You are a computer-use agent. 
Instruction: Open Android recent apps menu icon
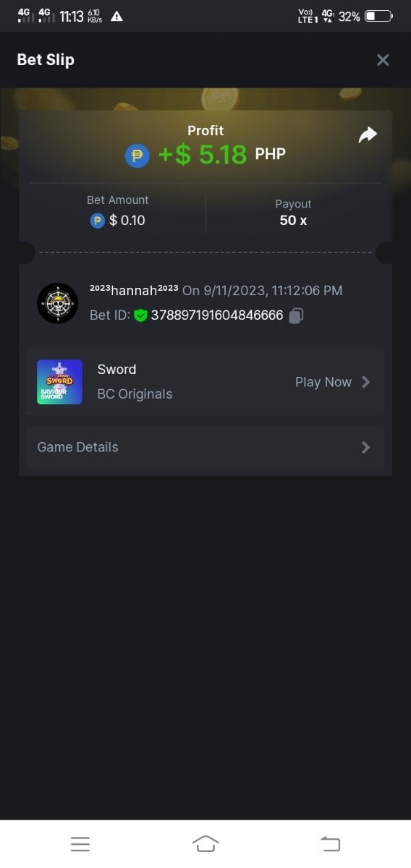[x=80, y=843]
